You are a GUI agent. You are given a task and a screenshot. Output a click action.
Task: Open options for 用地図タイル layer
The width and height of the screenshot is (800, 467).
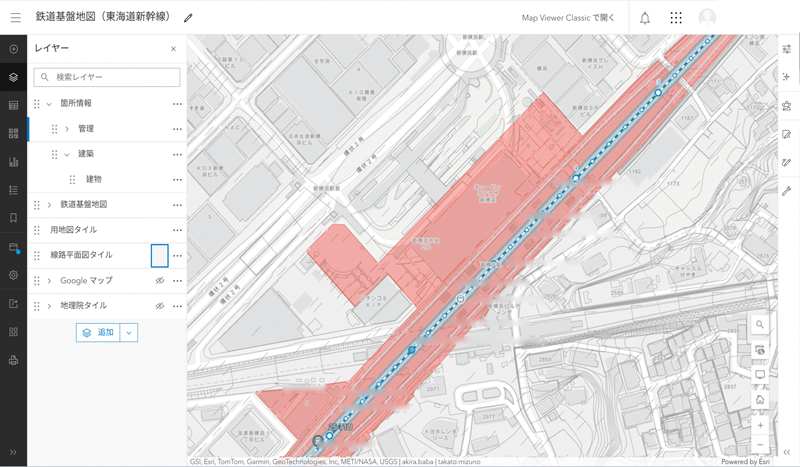(177, 230)
